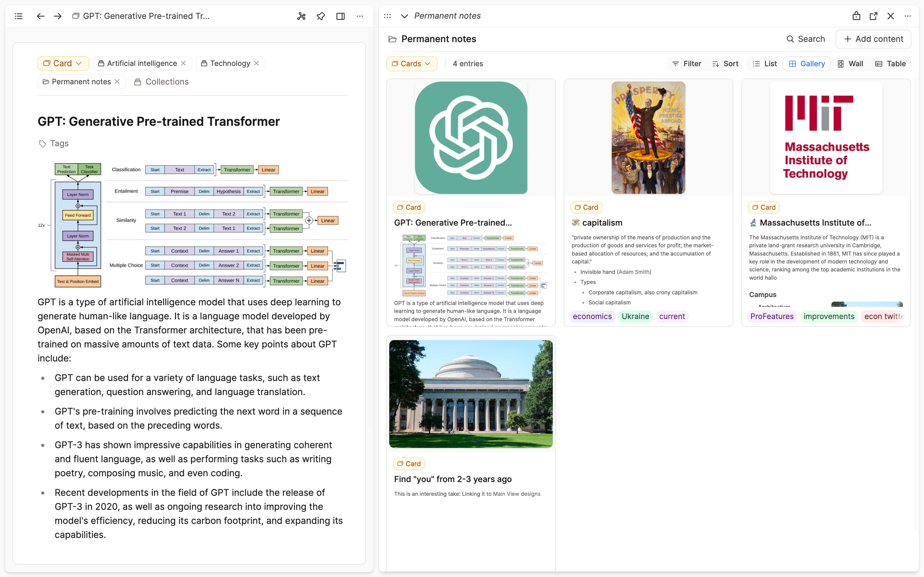Expand the Cards filter dropdown
This screenshot has height=577, width=924.
coord(412,64)
